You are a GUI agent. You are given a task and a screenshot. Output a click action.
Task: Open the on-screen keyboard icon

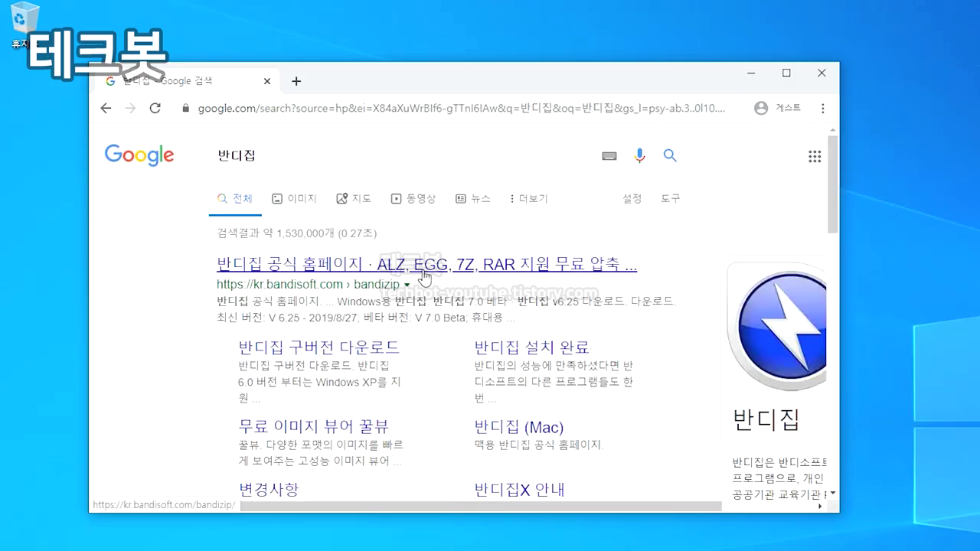tap(609, 155)
